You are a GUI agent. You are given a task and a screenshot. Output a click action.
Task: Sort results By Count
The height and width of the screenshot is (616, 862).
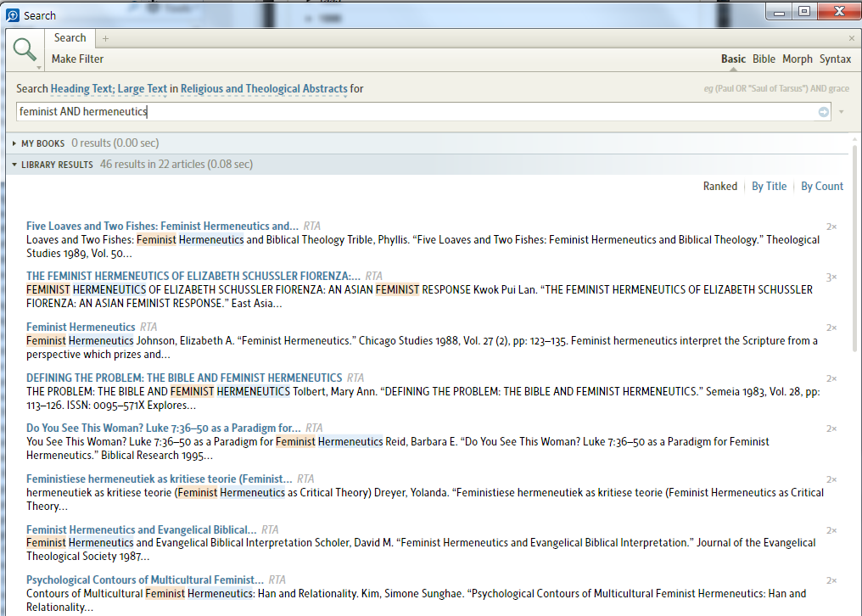click(x=822, y=187)
